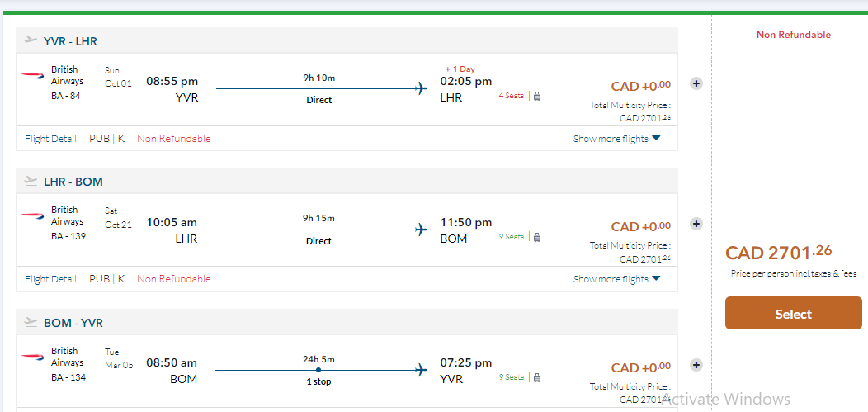
Task: Click takeoff plane icon beside YVR - LHR header
Action: (31, 40)
